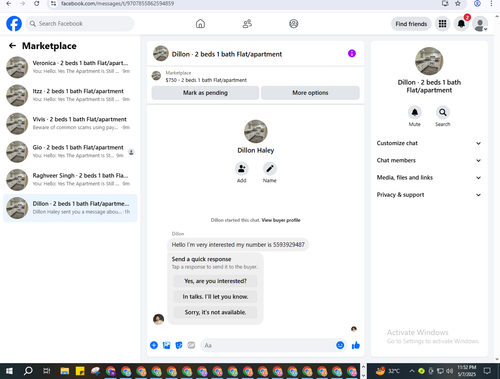Send quick response 'Yes, are you interested?'
500x379 pixels.
(215, 281)
